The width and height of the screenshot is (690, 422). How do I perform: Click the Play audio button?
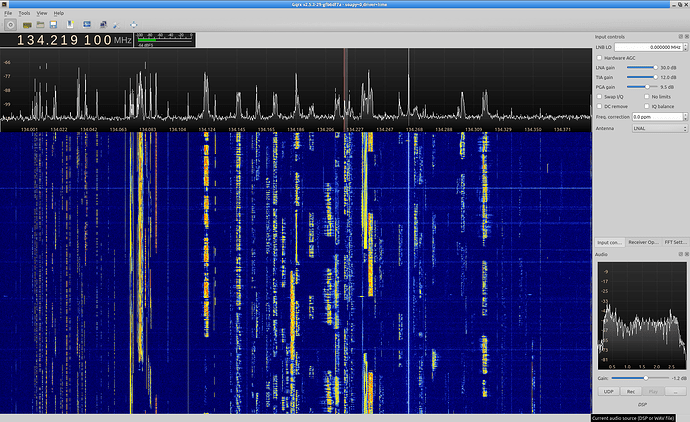tap(653, 391)
